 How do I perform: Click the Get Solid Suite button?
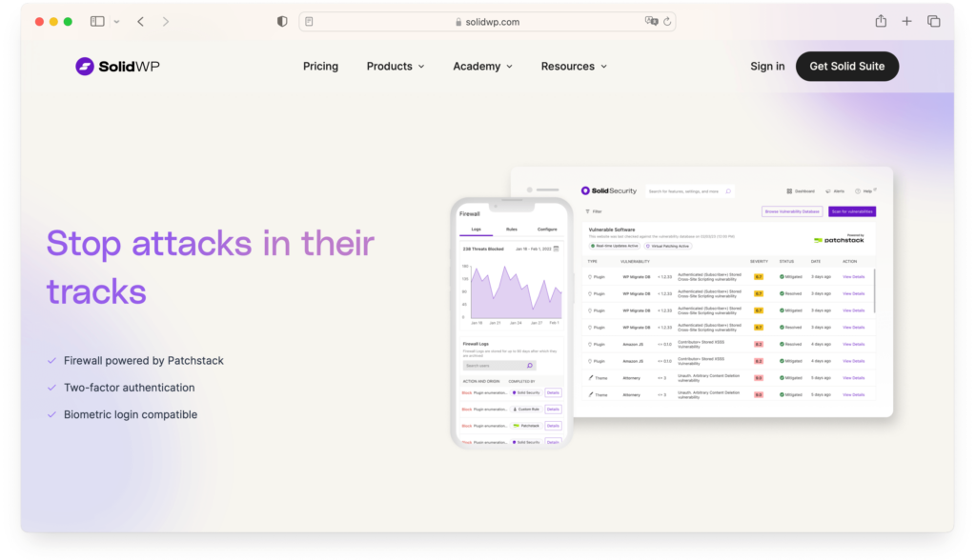847,66
